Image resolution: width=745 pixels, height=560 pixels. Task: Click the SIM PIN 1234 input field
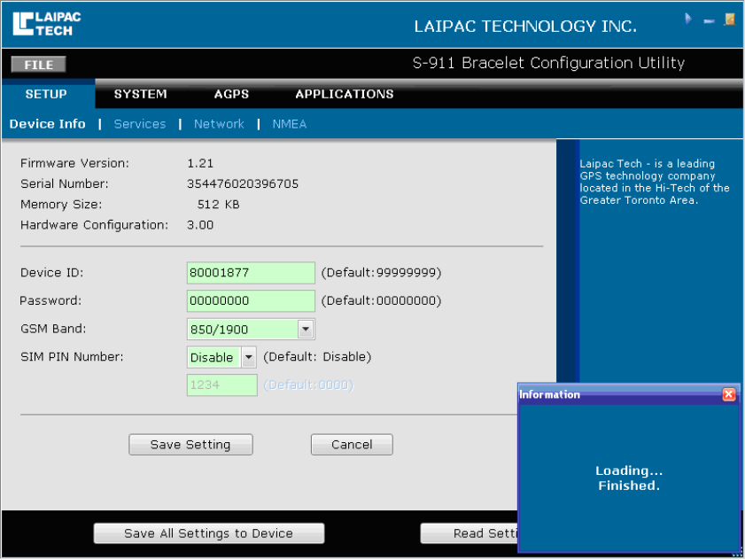[x=221, y=385]
